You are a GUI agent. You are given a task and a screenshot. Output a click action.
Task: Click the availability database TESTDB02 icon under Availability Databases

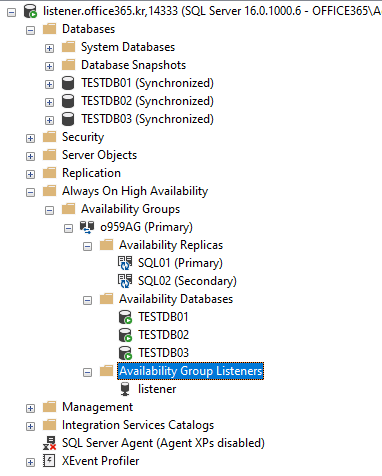(x=125, y=335)
